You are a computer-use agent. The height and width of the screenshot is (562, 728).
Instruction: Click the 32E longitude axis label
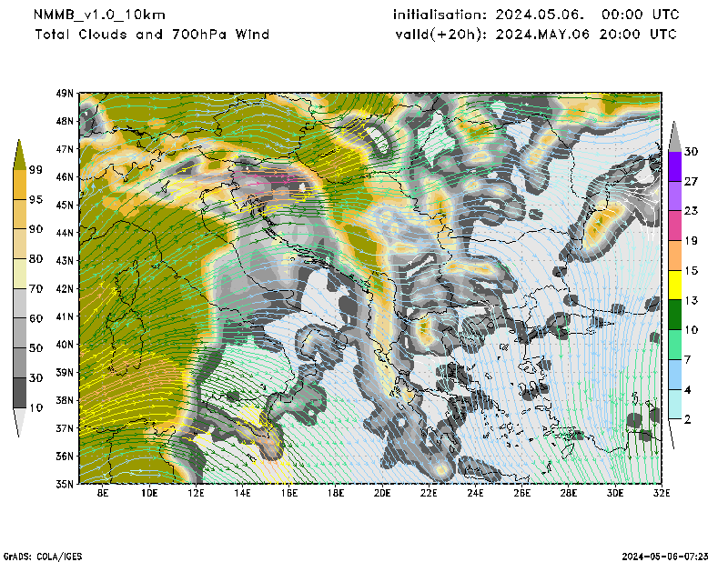coord(662,493)
